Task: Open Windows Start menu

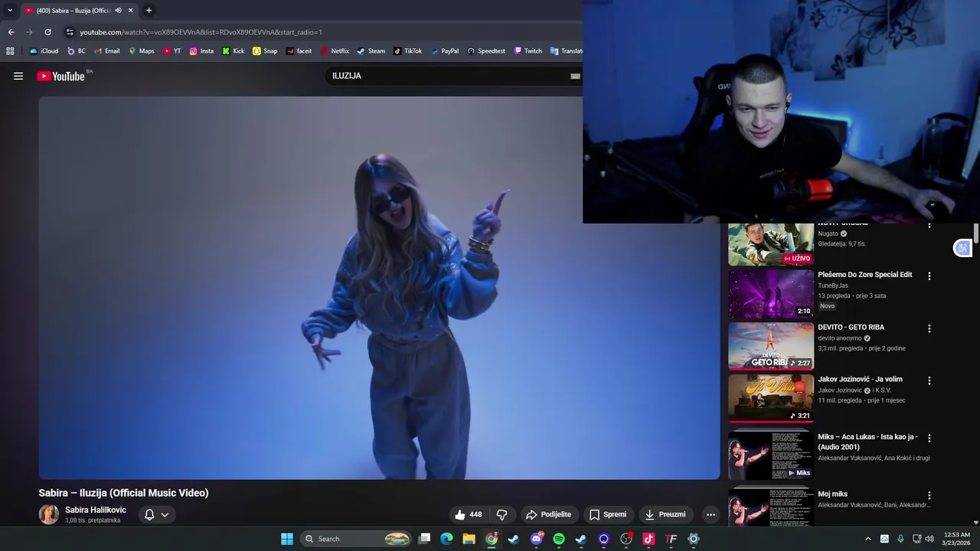Action: 287,539
